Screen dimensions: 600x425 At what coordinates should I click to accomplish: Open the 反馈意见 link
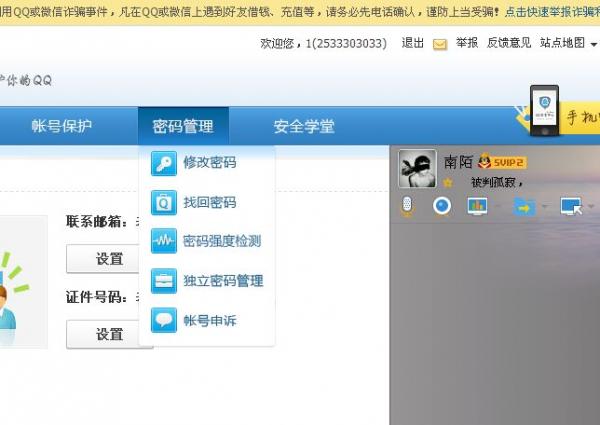[509, 43]
